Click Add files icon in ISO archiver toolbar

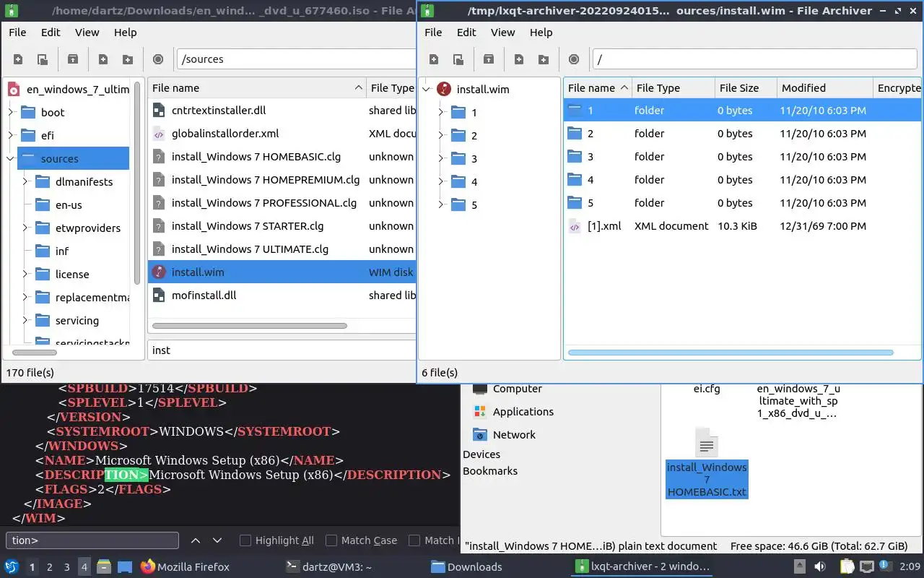point(103,59)
